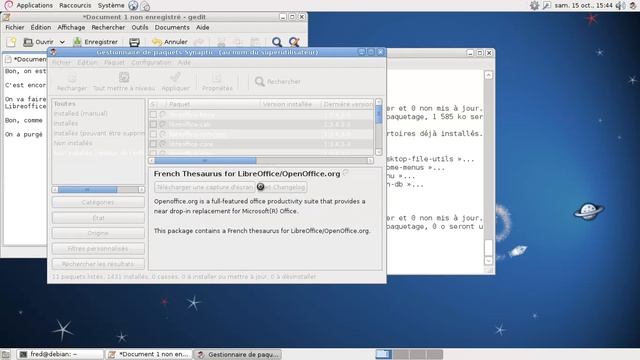Click Télécharger une capture d'écran button
The width and height of the screenshot is (640, 360).
coord(204,187)
